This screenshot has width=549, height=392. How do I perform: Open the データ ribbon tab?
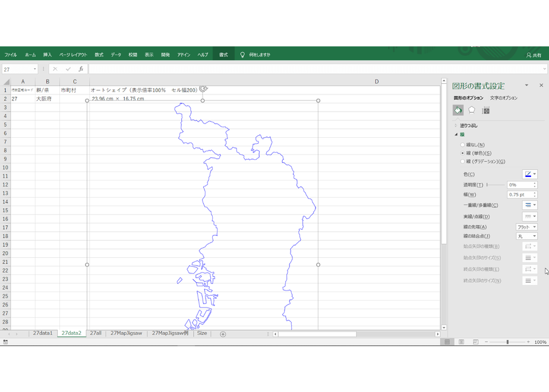tap(116, 55)
